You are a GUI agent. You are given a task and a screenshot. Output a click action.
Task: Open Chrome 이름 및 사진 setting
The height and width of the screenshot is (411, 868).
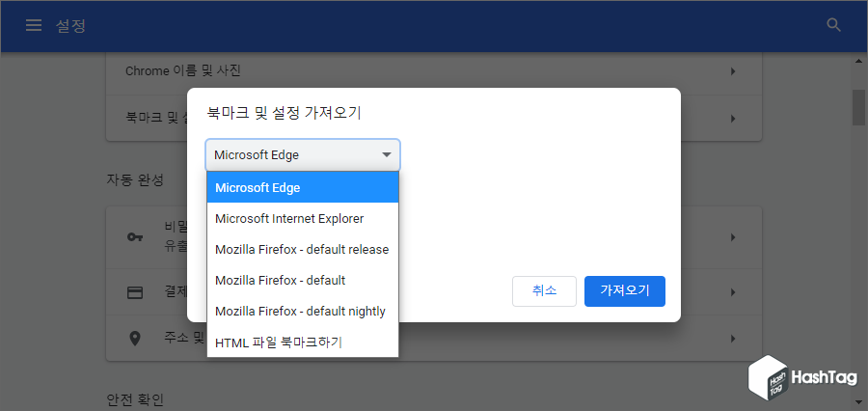[434, 71]
